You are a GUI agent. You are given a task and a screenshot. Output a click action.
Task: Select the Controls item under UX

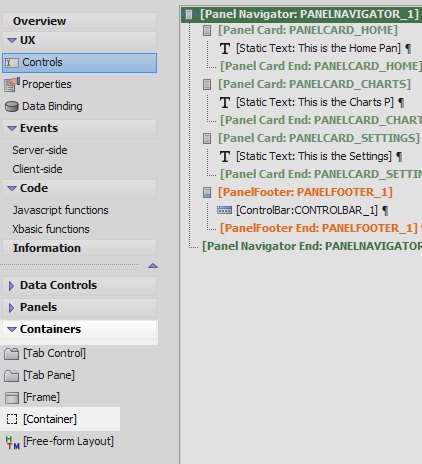coord(79,63)
